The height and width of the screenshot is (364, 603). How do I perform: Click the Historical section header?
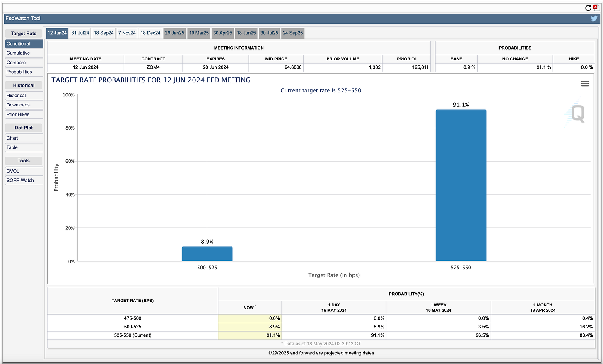click(x=24, y=85)
